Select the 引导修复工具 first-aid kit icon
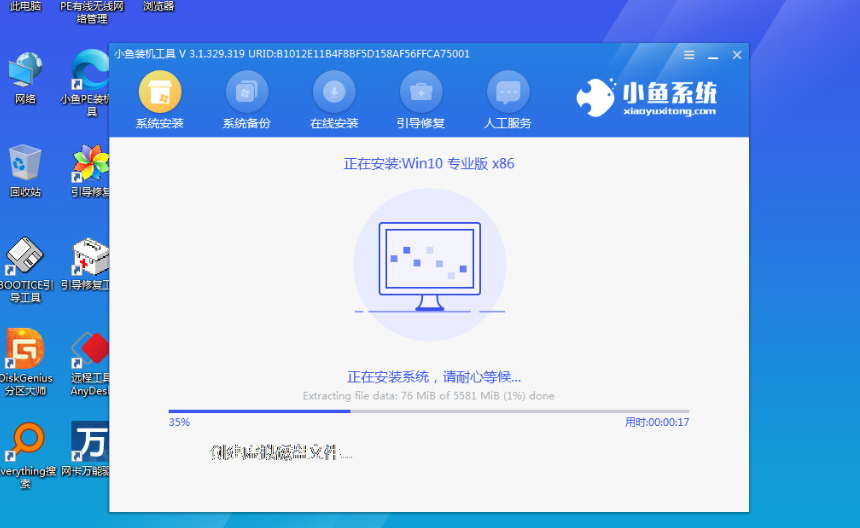Image resolution: width=860 pixels, height=528 pixels. coord(88,263)
